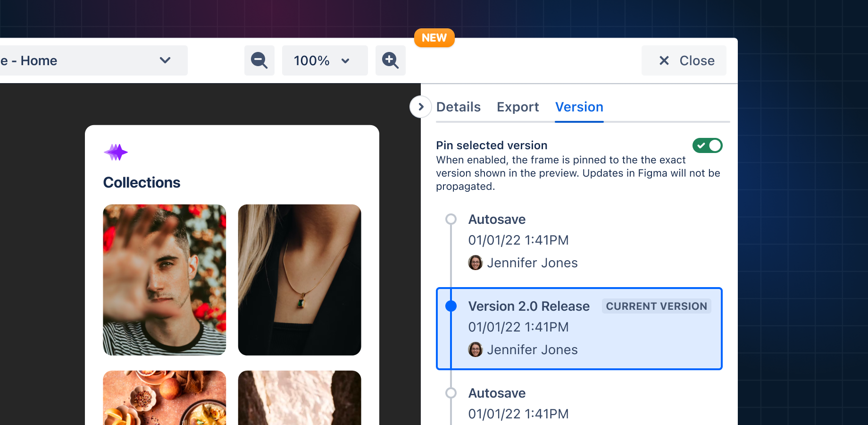This screenshot has width=868, height=425.
Task: Click the zoom out magnifier icon
Action: 259,60
